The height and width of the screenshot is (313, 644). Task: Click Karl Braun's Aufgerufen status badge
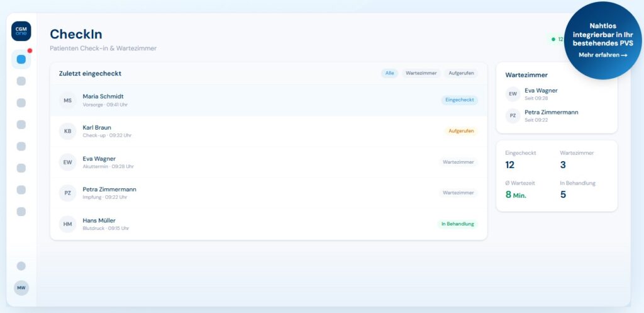pos(460,131)
